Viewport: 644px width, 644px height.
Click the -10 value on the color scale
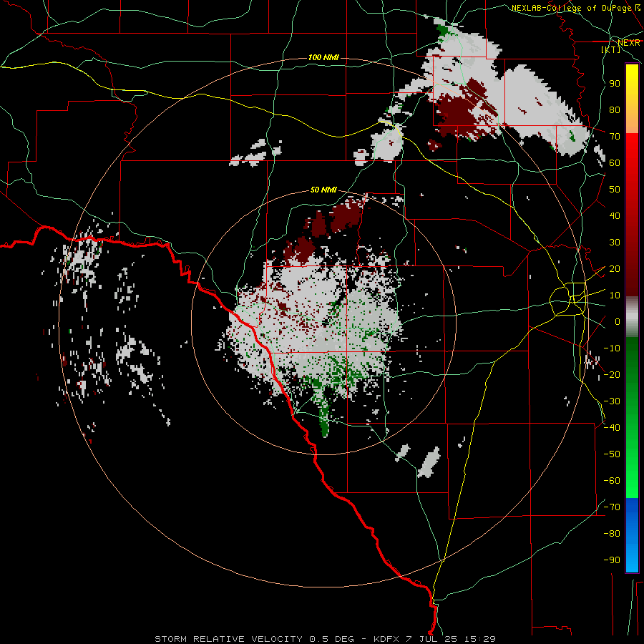pyautogui.click(x=612, y=348)
